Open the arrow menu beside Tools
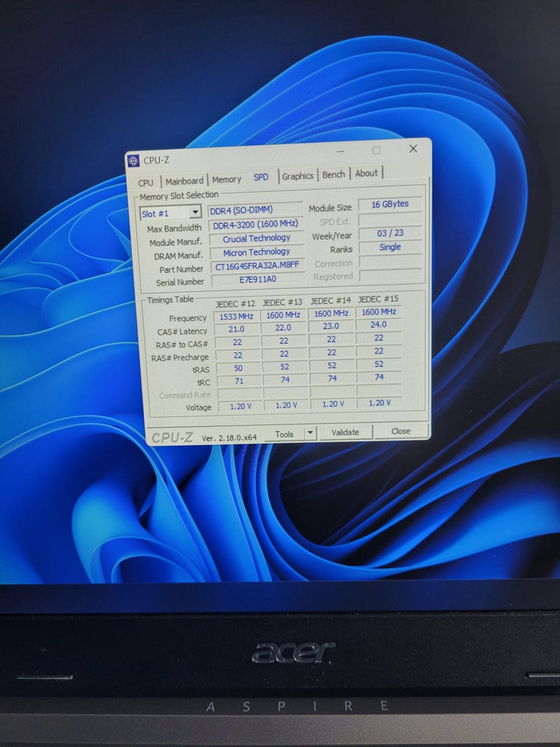 tap(310, 433)
